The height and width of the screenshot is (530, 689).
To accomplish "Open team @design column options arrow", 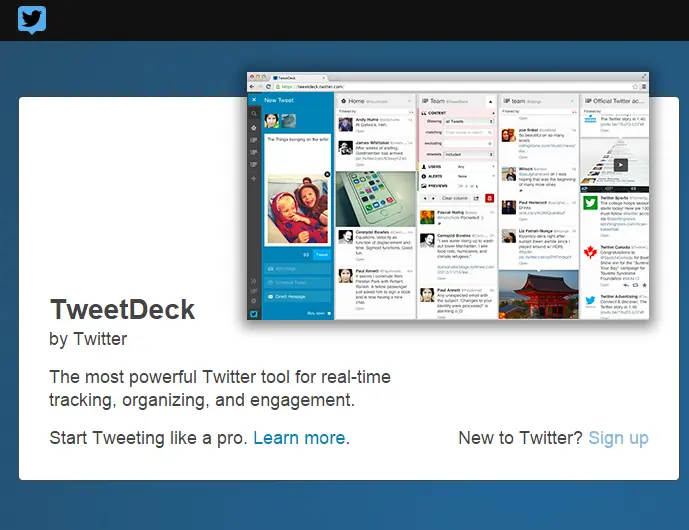I will (572, 101).
